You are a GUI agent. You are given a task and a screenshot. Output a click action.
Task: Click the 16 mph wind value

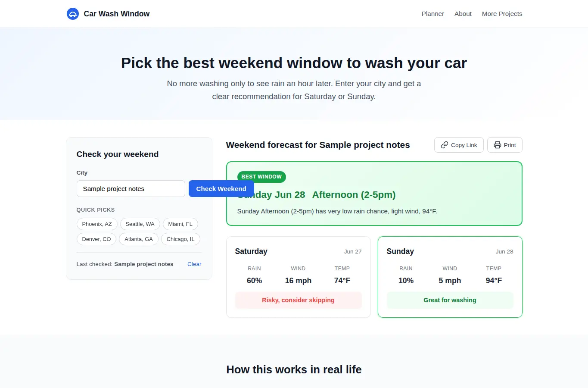(x=298, y=281)
